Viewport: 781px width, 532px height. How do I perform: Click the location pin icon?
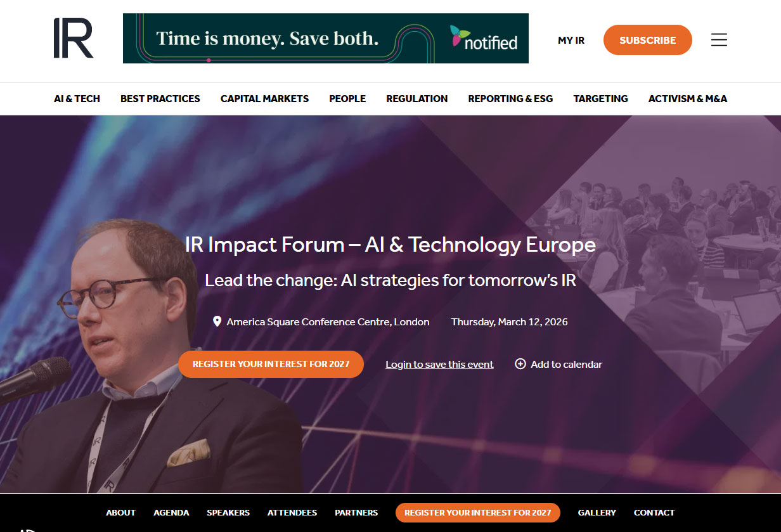(217, 321)
